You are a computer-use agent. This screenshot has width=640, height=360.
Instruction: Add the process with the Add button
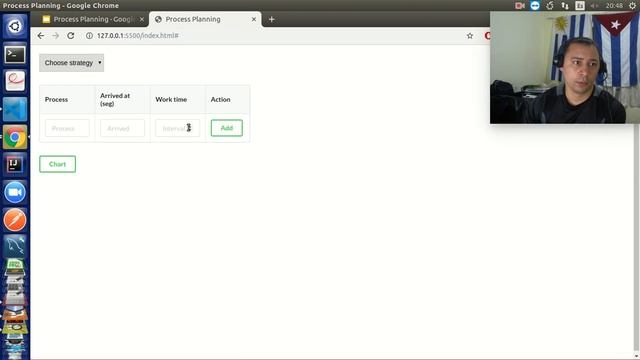[x=227, y=128]
